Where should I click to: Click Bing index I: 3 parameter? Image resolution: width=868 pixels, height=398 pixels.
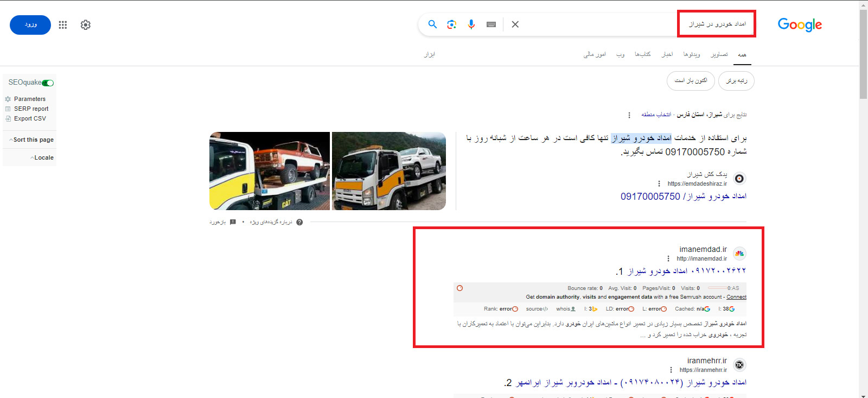coord(591,309)
